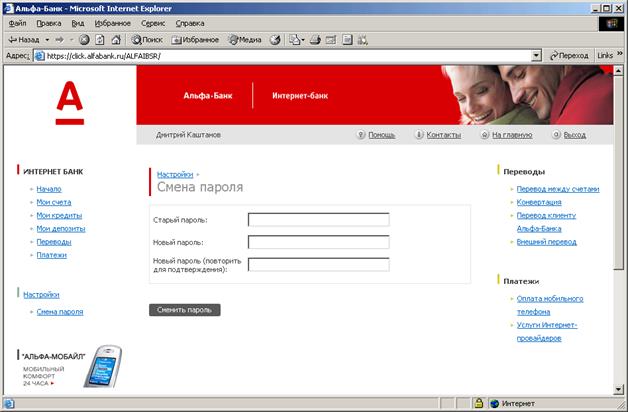Click the Stop loading icon
Viewport: 628px width, 412px height.
[x=84, y=40]
